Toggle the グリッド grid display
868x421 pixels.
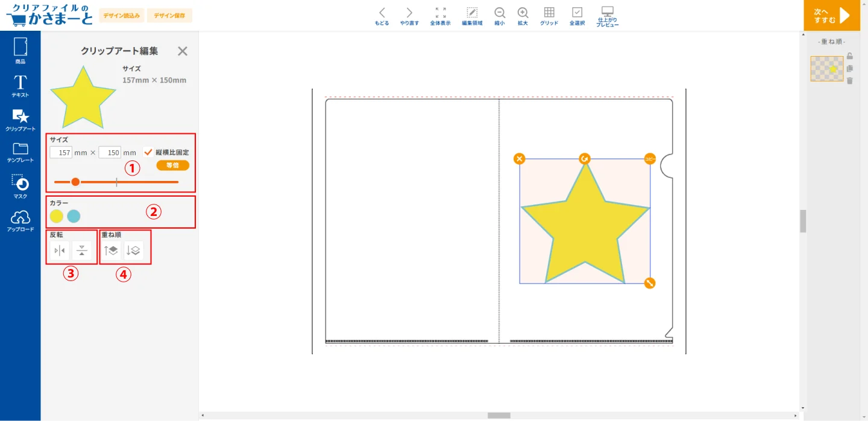(x=549, y=16)
